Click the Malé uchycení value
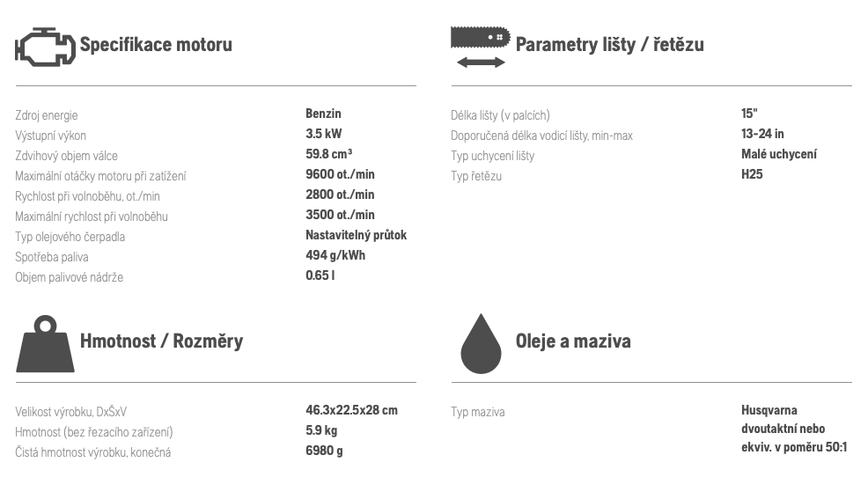The height and width of the screenshot is (477, 868). point(779,154)
